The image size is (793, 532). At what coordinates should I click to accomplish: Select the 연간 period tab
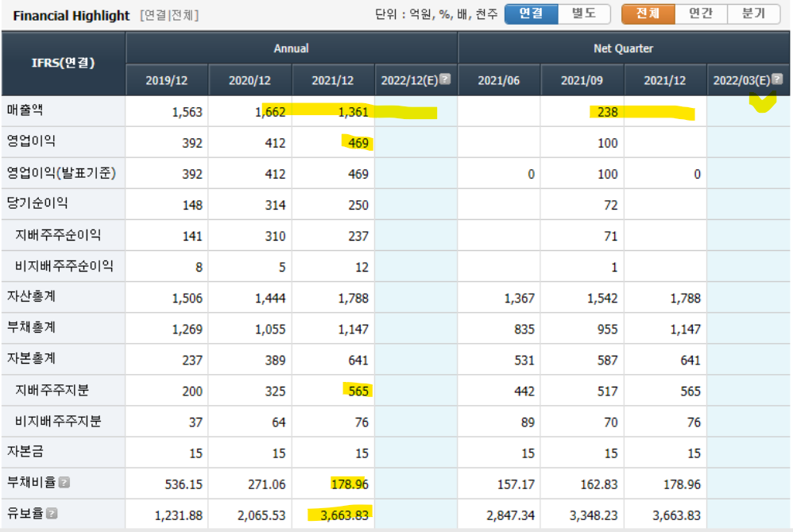[x=701, y=13]
